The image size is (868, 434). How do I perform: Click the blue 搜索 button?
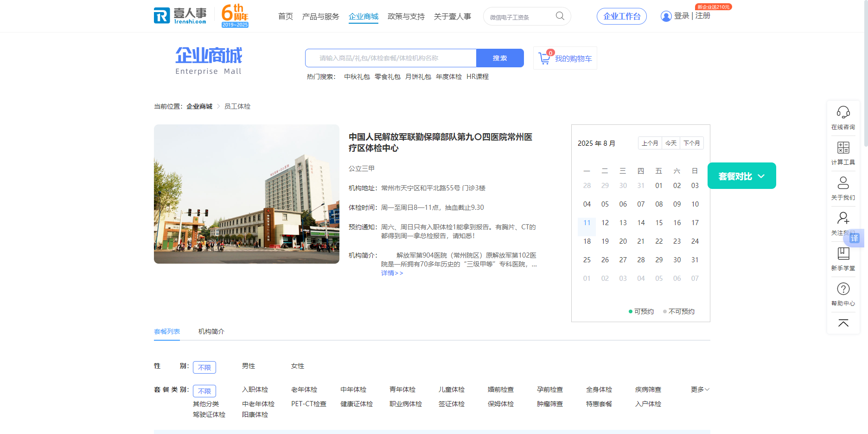pos(500,58)
